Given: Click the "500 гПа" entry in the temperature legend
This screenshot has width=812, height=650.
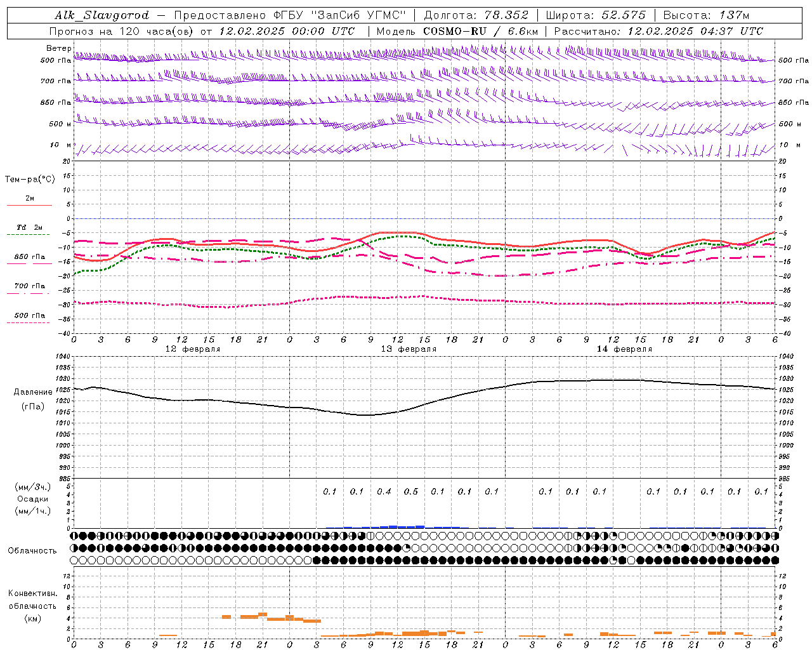Looking at the screenshot, I should click(x=30, y=315).
